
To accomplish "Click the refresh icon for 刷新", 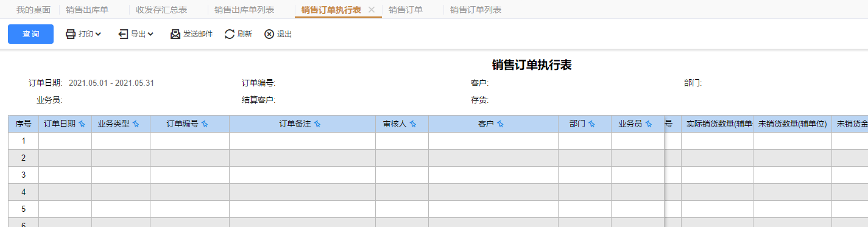I will click(230, 34).
